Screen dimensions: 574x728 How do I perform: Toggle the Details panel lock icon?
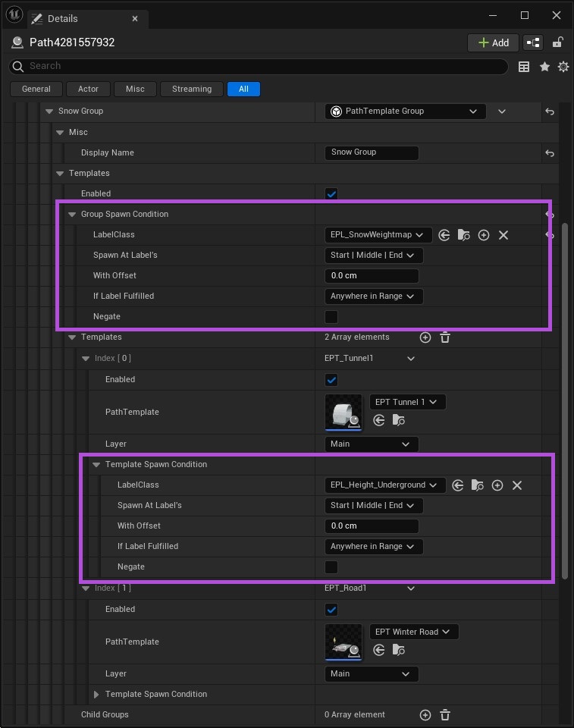(x=557, y=42)
